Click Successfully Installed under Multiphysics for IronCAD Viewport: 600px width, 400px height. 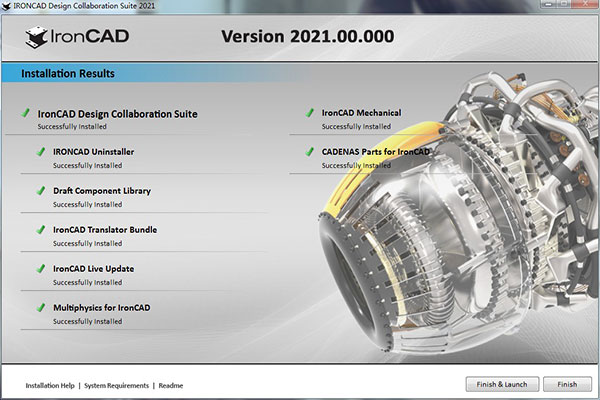point(87,322)
